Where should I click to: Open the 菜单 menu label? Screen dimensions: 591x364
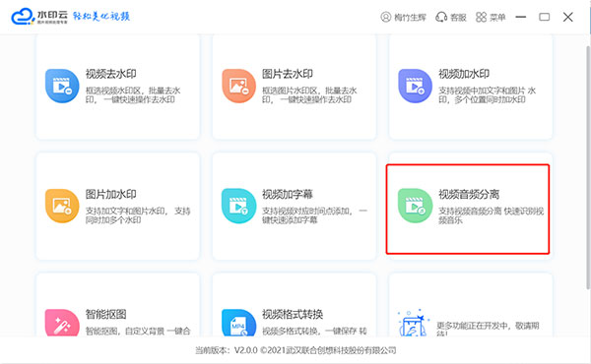[497, 18]
